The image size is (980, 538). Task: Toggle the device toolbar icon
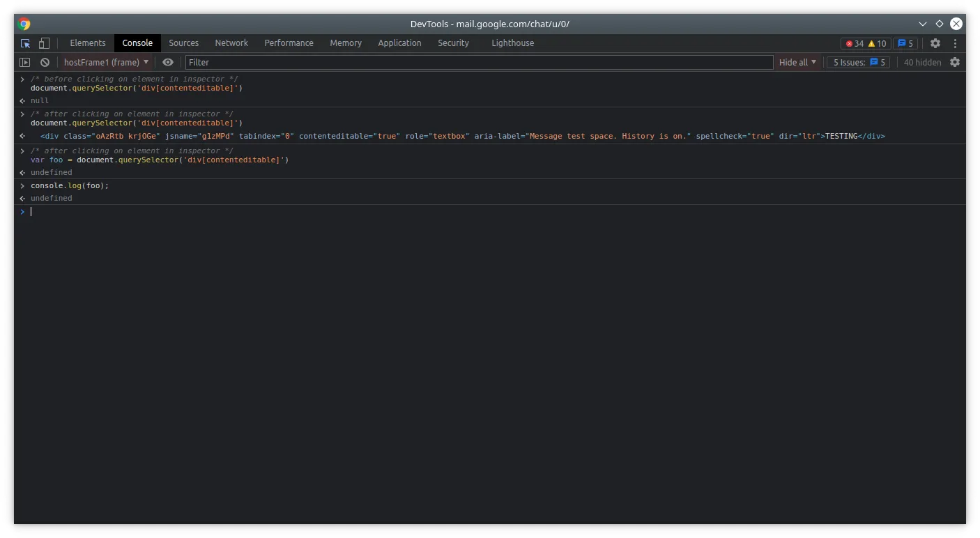click(x=44, y=43)
